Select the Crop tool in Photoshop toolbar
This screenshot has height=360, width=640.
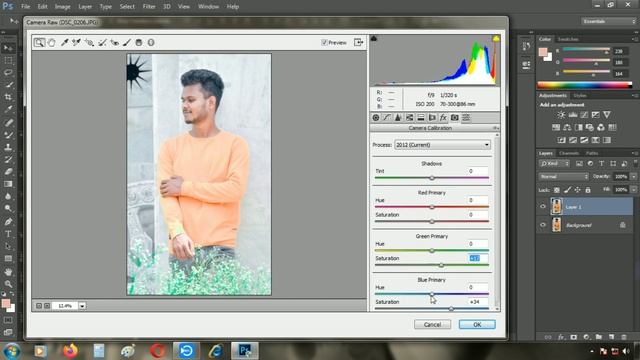coord(8,97)
